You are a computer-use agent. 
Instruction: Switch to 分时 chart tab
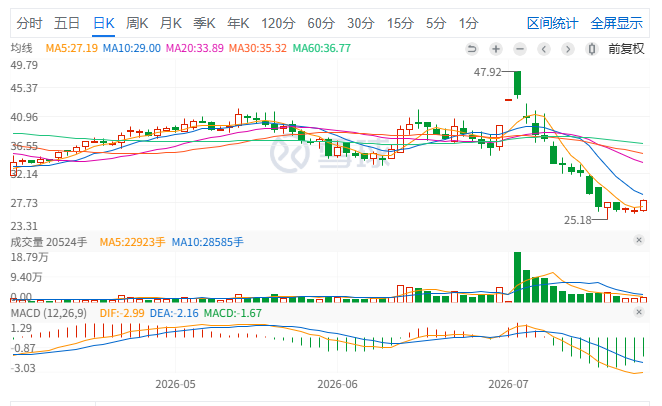[29, 23]
